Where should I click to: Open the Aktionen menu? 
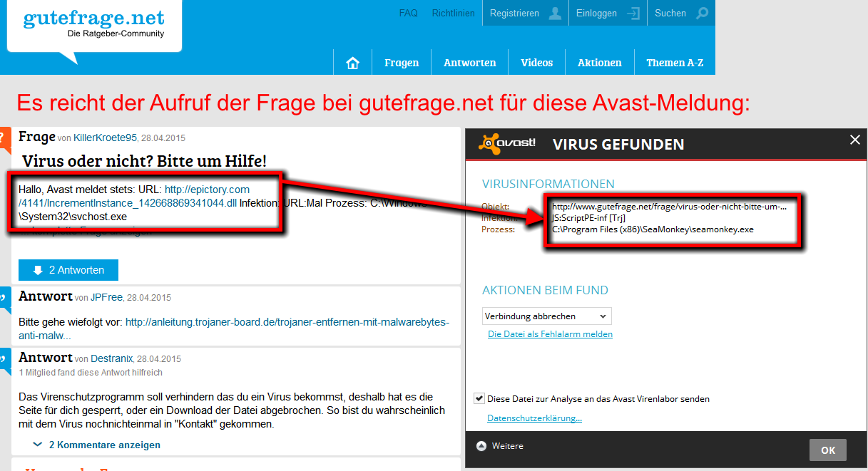click(600, 63)
